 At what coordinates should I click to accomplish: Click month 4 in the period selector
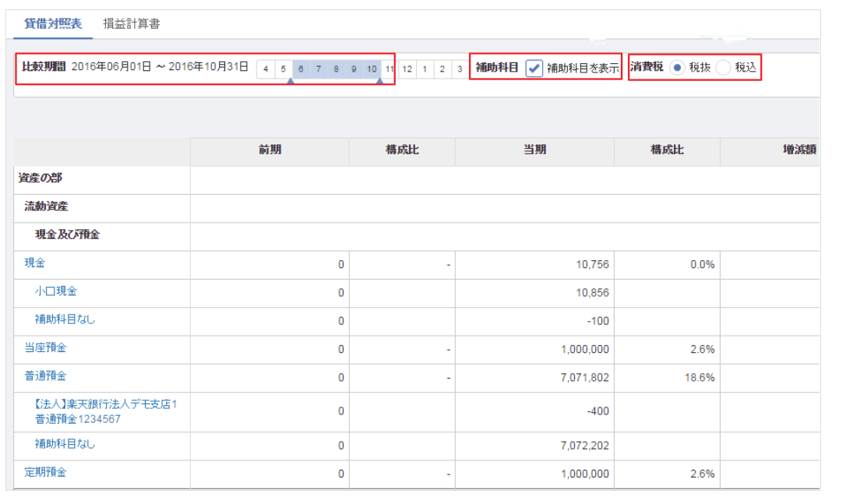pyautogui.click(x=266, y=69)
